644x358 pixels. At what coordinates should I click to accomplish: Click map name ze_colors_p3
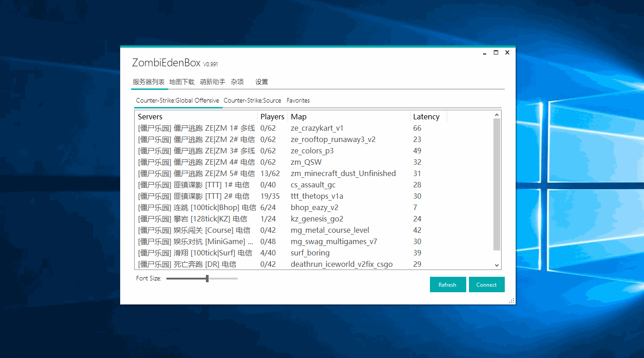point(312,151)
